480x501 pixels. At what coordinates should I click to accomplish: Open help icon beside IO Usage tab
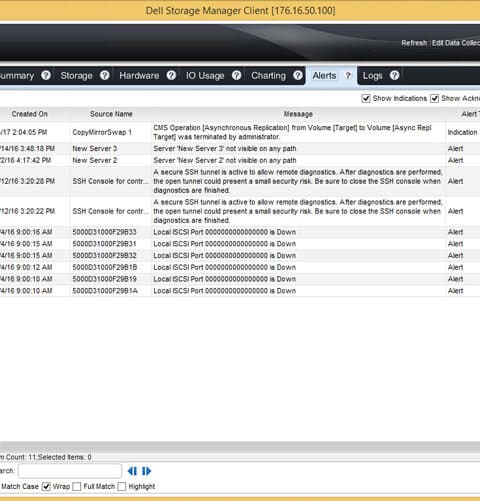(237, 75)
